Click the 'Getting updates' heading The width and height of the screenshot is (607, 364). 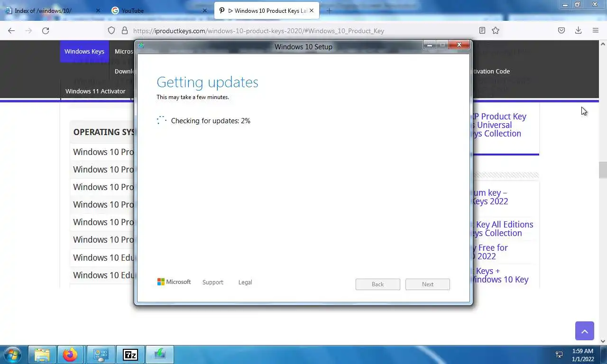207,82
